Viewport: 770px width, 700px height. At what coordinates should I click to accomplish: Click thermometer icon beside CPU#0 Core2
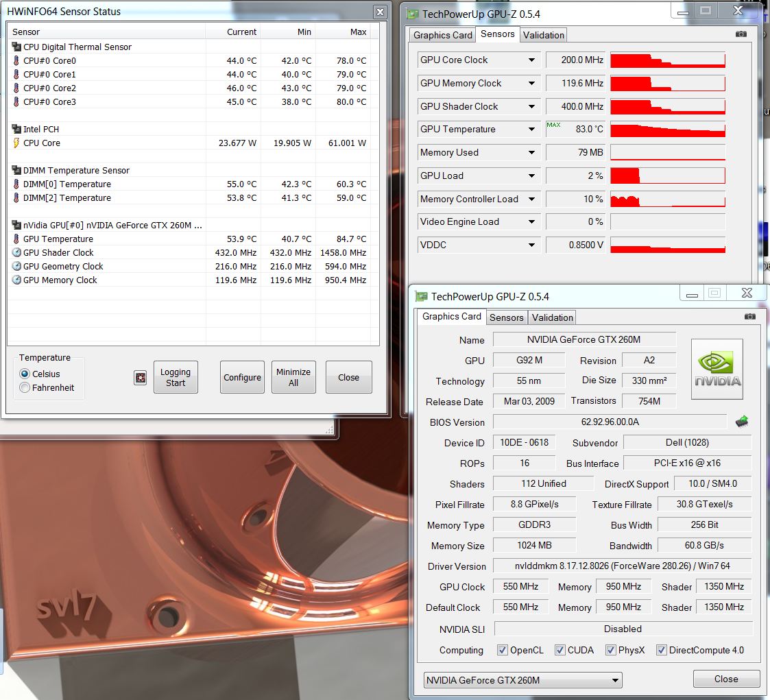(16, 88)
